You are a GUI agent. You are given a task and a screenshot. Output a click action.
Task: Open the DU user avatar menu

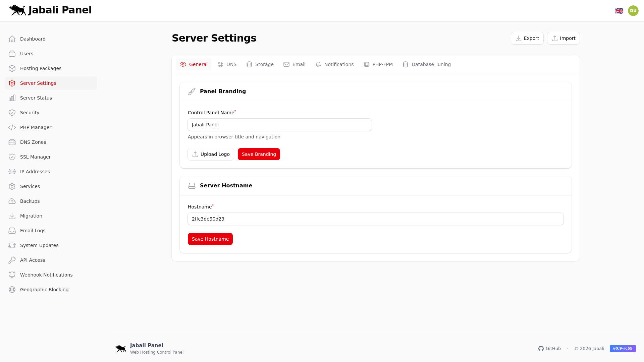click(x=633, y=10)
